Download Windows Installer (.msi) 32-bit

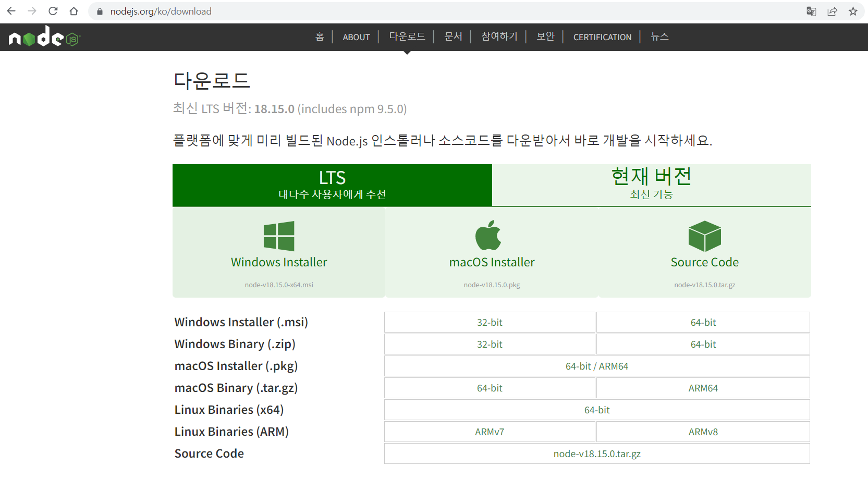(490, 322)
